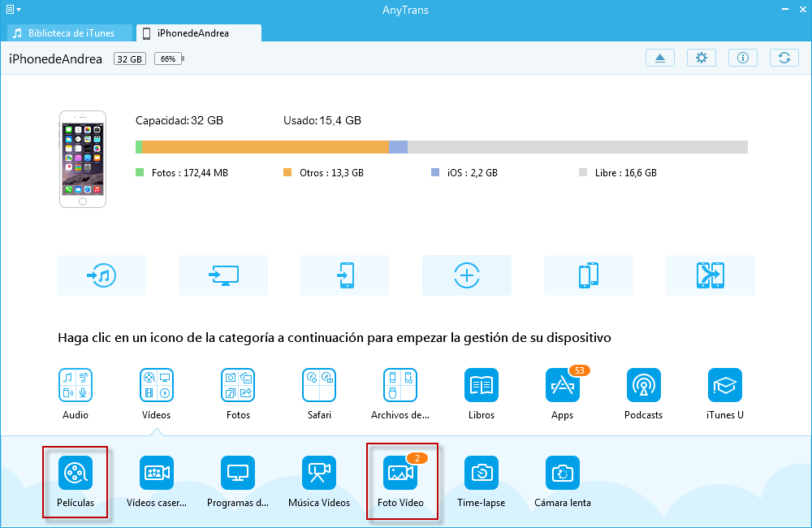Click the 32 GB capacity badge

point(129,58)
